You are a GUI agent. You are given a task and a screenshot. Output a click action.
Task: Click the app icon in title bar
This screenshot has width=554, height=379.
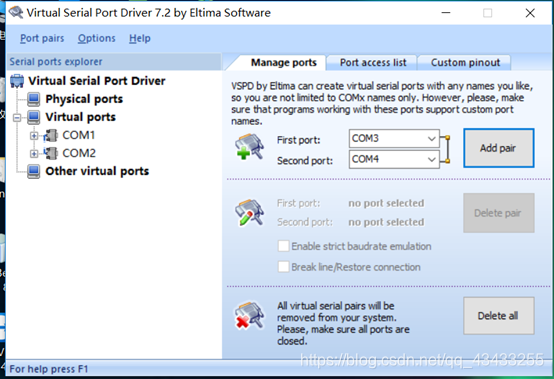16,12
